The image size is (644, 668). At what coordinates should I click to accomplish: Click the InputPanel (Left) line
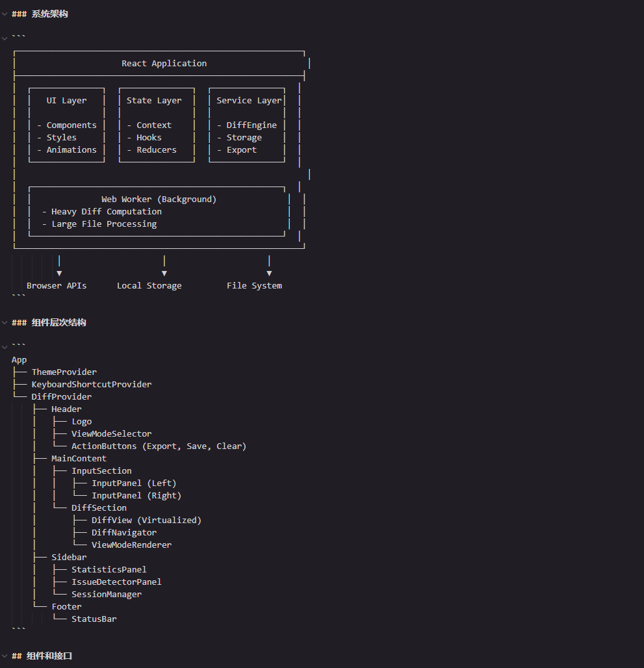tap(134, 483)
